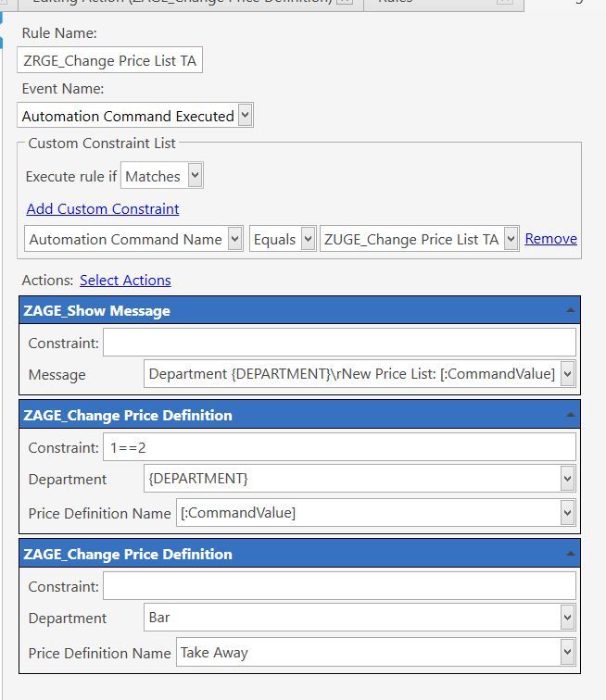The image size is (606, 700).
Task: Click the ZUGE_Change Price List TA value
Action: pyautogui.click(x=411, y=239)
